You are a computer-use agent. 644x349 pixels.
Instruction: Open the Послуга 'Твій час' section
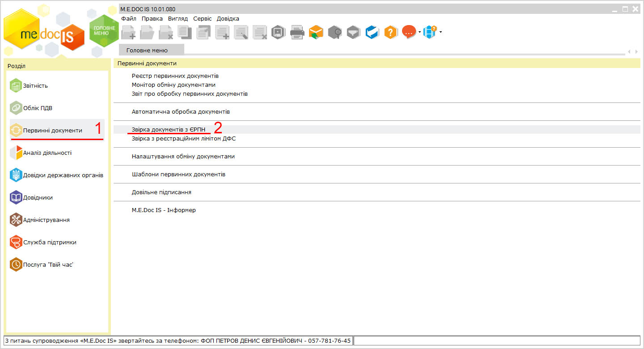pos(57,264)
